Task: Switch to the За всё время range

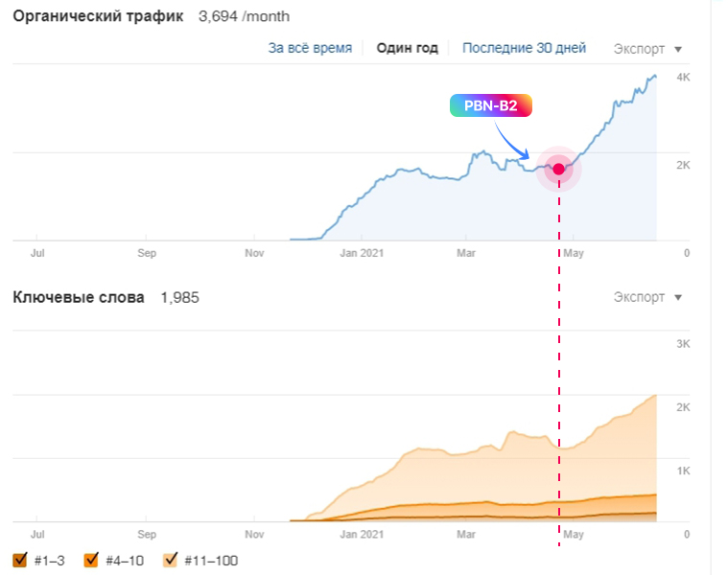Action: 310,48
